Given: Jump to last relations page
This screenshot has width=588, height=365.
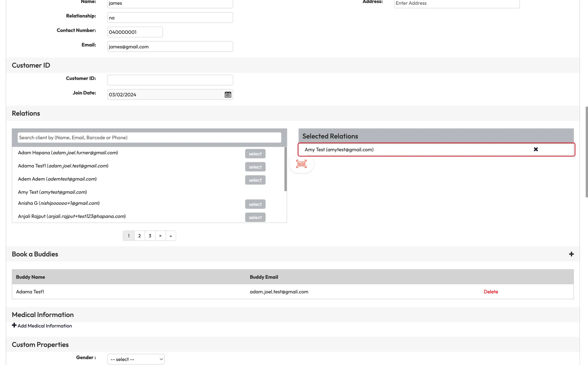Looking at the screenshot, I should 171,236.
